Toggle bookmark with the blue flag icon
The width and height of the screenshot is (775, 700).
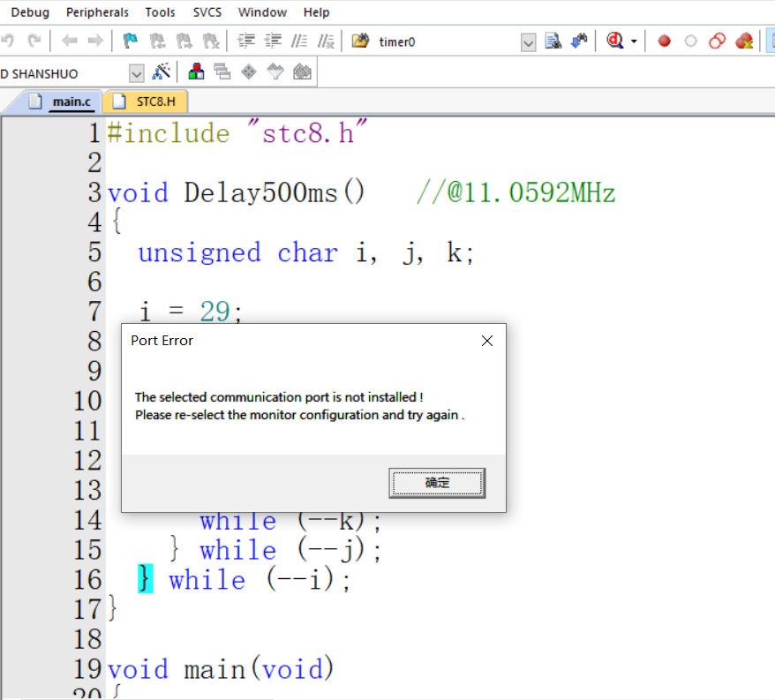[x=131, y=41]
